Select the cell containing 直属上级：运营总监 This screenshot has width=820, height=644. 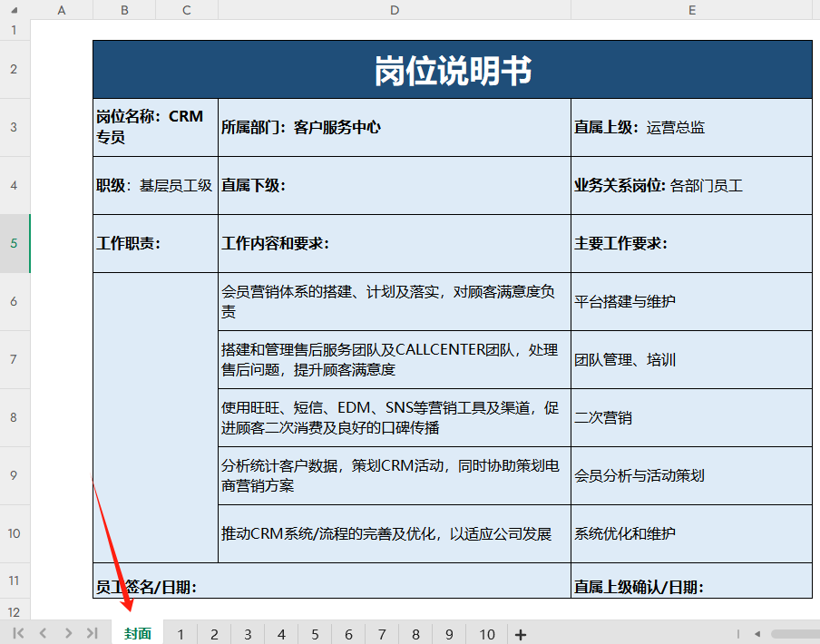coord(691,127)
